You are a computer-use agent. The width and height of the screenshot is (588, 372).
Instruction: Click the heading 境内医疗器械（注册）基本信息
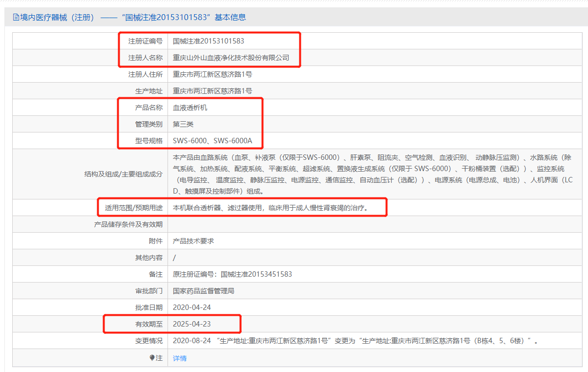133,18
